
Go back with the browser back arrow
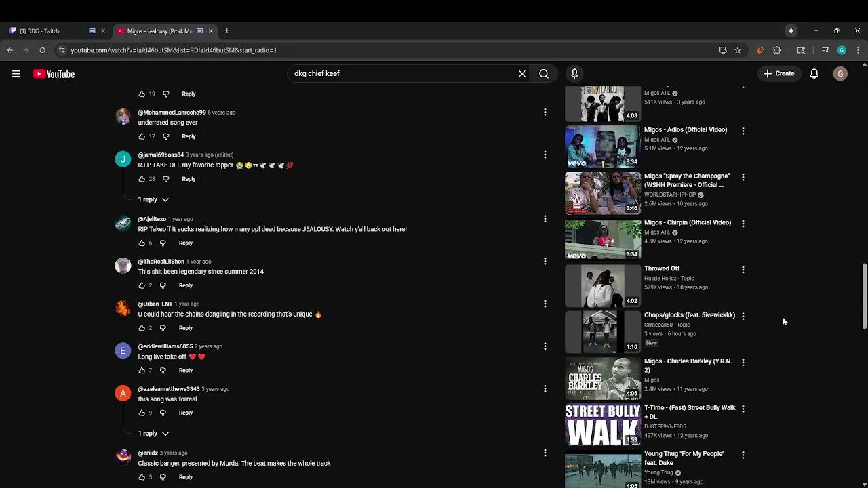(9, 50)
